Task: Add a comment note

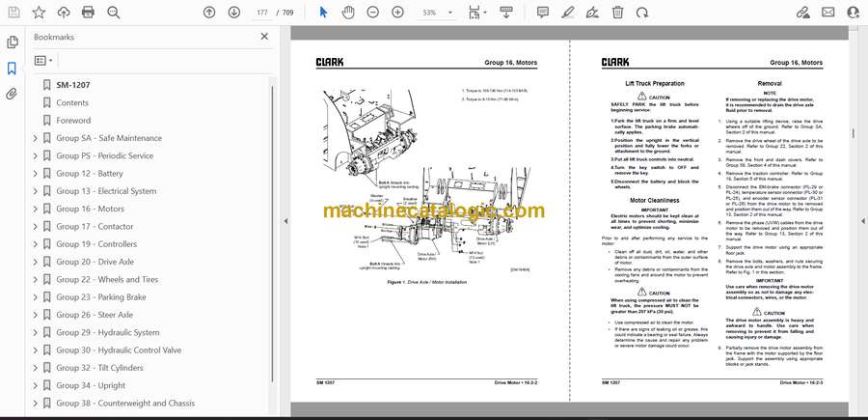Action: tap(543, 13)
